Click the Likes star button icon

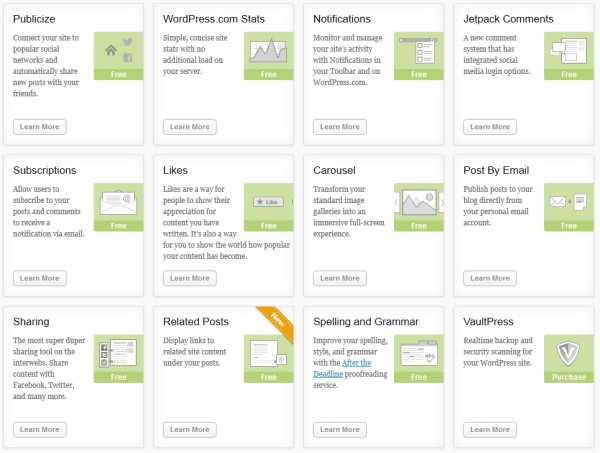[x=269, y=202]
